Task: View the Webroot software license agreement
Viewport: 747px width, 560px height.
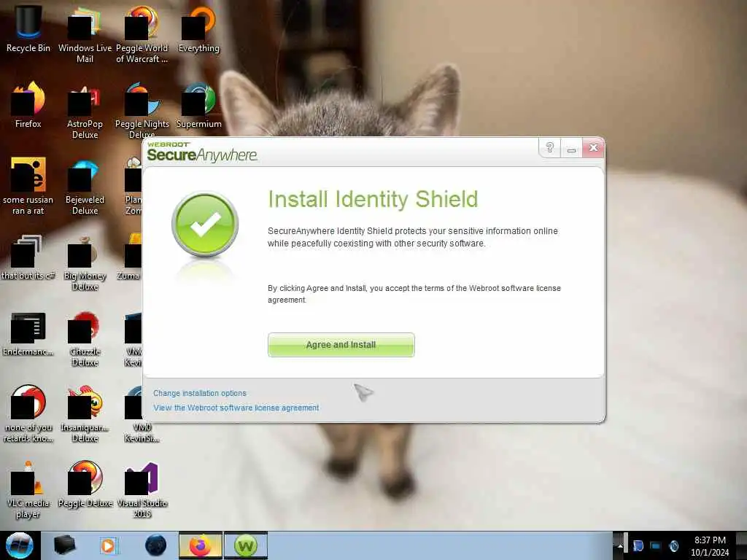Action: [x=236, y=408]
